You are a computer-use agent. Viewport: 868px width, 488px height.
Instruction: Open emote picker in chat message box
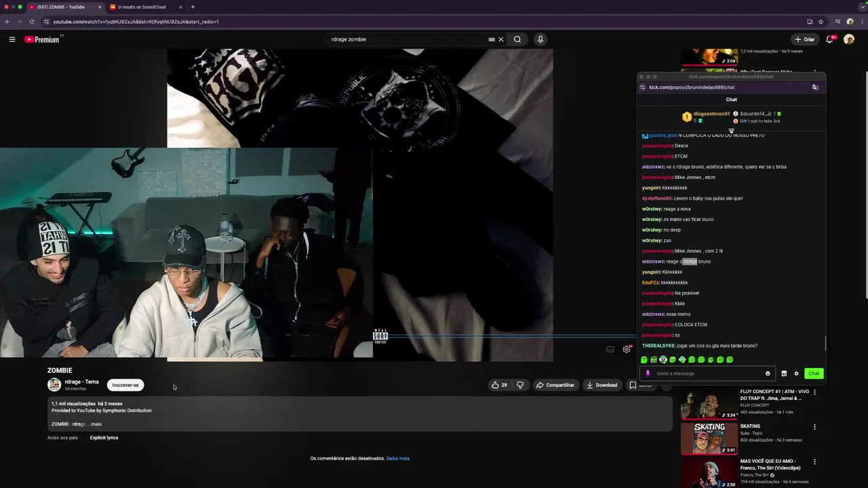pos(768,373)
